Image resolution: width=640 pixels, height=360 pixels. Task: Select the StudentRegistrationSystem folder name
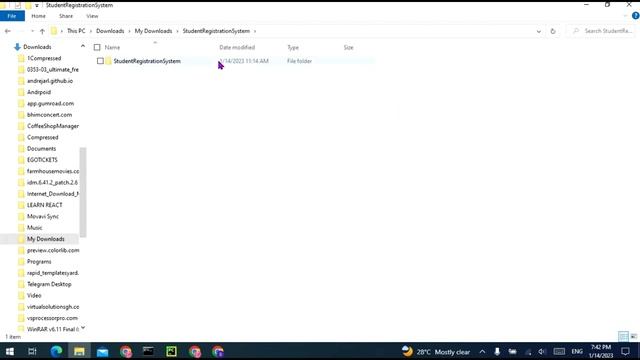click(x=147, y=61)
